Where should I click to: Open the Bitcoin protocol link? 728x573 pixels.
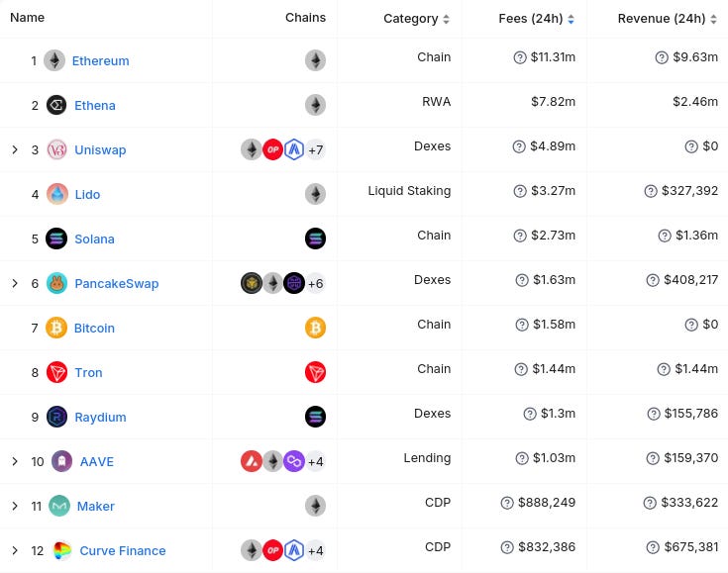pos(94,328)
